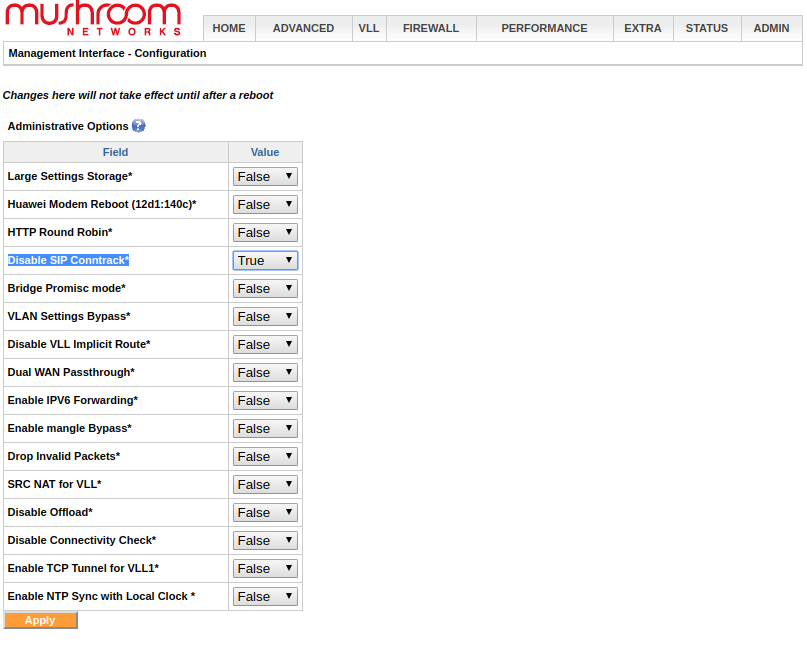
Task: Open the PERFORMANCE menu tab
Action: pyautogui.click(x=544, y=28)
